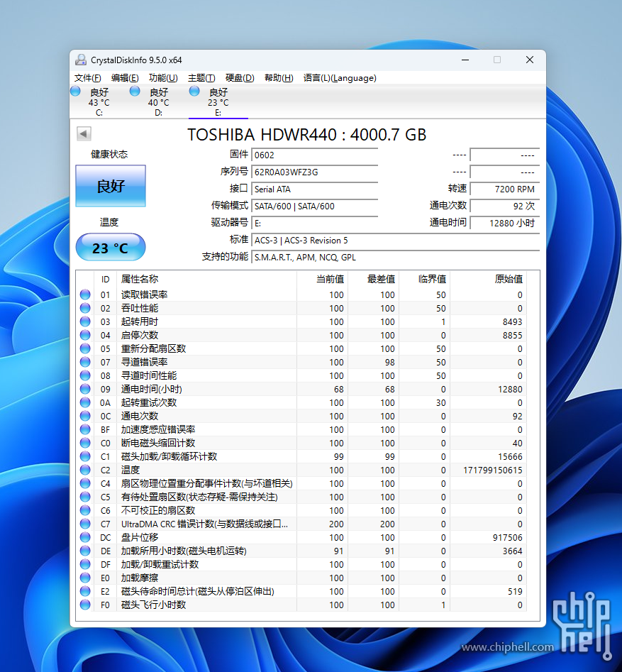Click power on hours field 12880 小时
The image size is (622, 672).
tap(505, 223)
